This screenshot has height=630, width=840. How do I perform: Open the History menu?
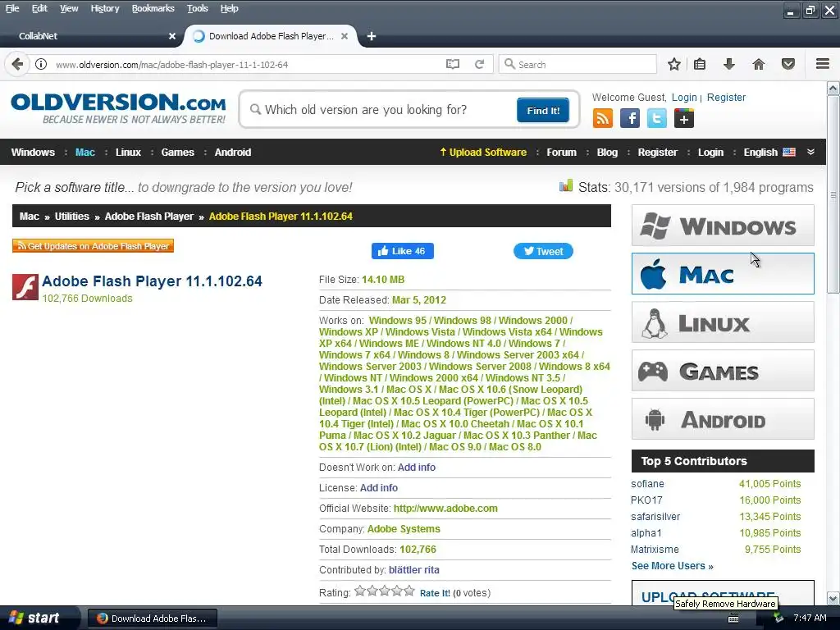pos(105,8)
